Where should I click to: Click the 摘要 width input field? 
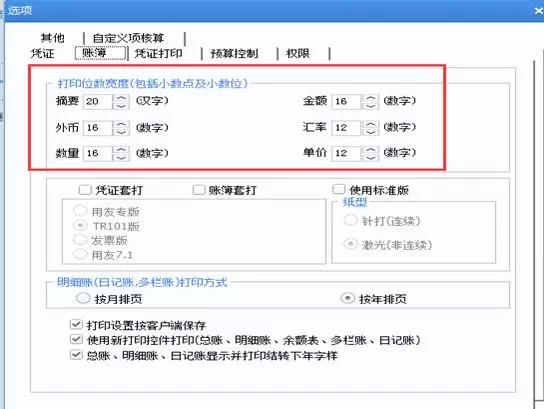[x=97, y=101]
